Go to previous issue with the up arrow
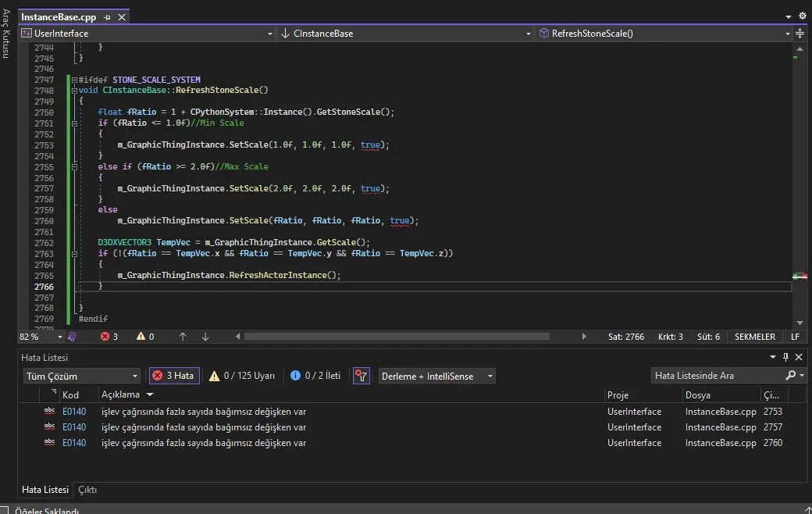The image size is (812, 514). coord(182,337)
